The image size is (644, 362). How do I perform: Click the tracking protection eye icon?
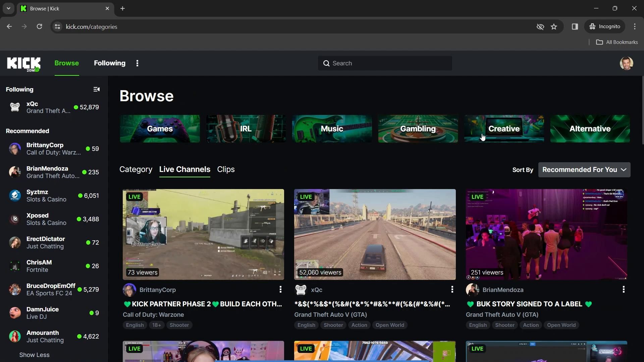point(540,27)
